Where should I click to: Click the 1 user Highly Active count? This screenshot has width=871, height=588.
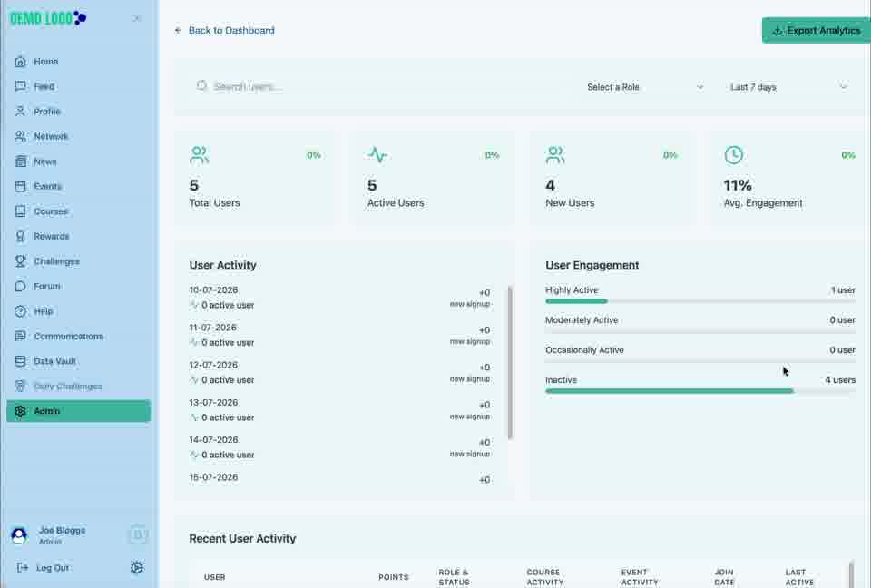[x=843, y=290]
